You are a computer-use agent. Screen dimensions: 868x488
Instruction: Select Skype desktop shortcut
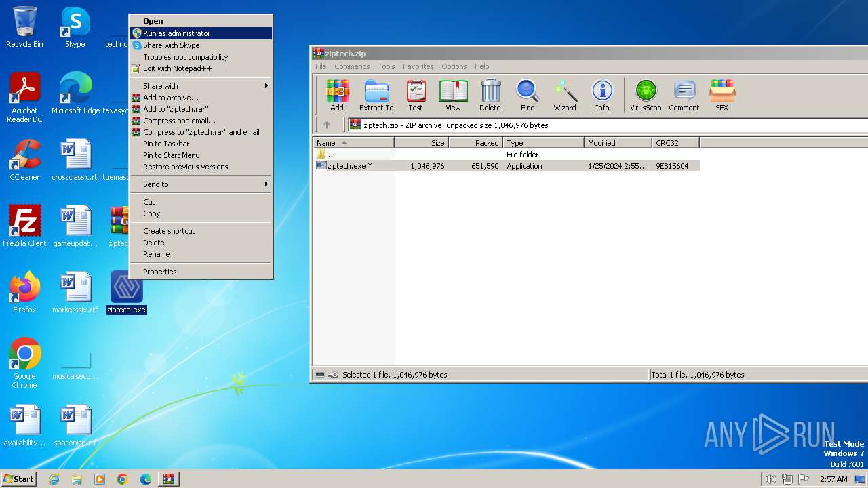coord(75,27)
